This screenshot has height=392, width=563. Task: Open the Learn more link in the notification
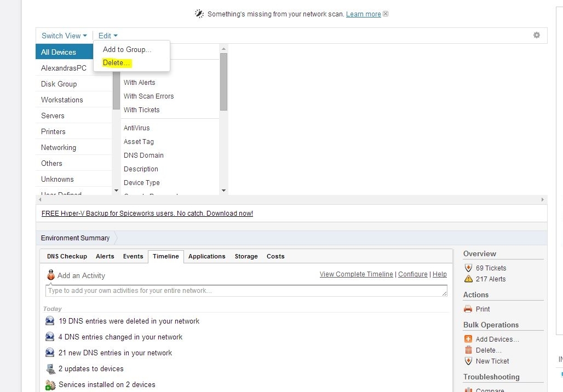363,14
